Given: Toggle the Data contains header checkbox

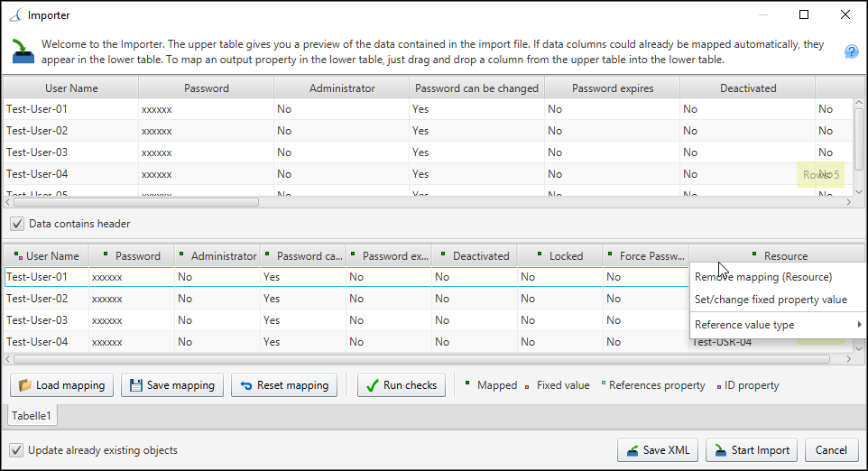Looking at the screenshot, I should tap(17, 224).
